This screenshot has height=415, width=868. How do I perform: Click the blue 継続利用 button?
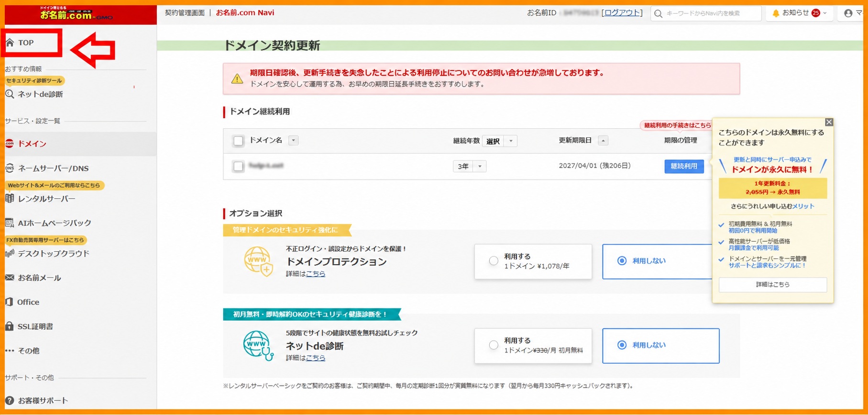684,166
